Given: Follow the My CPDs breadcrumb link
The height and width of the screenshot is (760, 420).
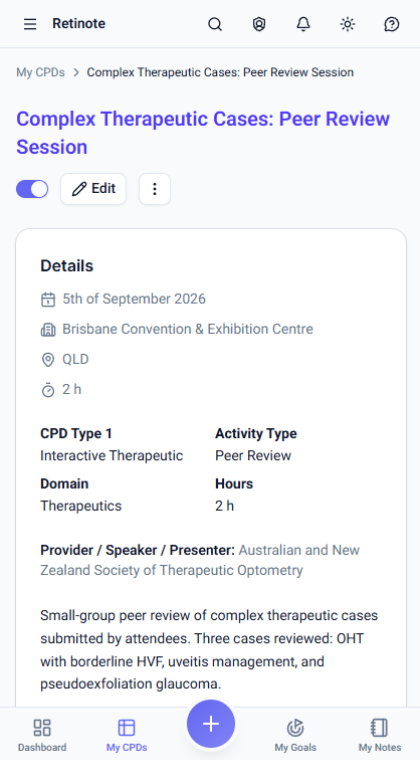Looking at the screenshot, I should [x=41, y=73].
